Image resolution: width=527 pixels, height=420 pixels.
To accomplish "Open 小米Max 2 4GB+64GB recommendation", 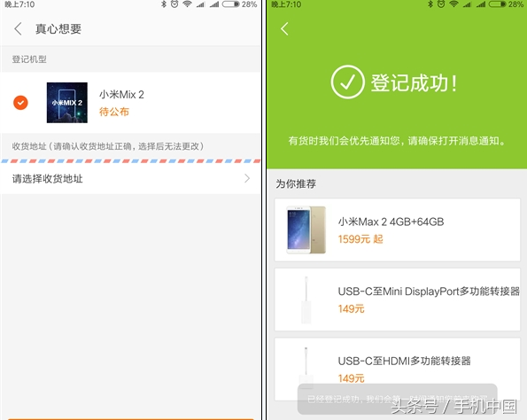I will [x=398, y=229].
